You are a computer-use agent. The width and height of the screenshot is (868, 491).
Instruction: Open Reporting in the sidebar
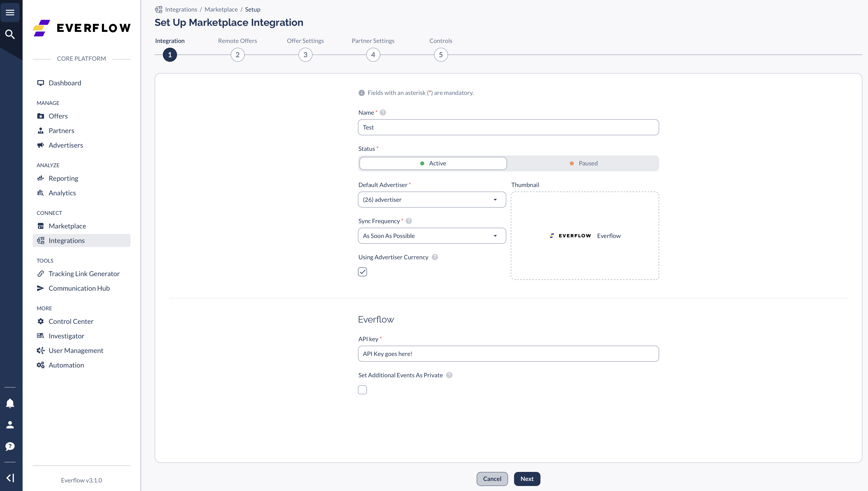pyautogui.click(x=82, y=178)
